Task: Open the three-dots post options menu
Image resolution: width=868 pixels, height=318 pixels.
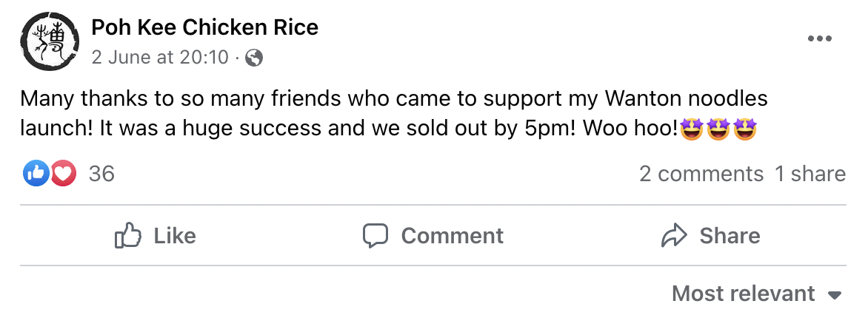Action: pos(820,38)
